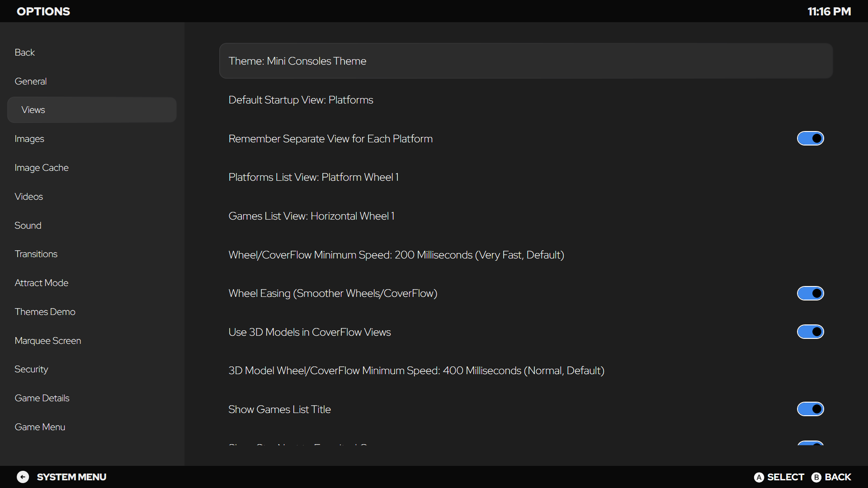The image size is (868, 488).
Task: Click the BACK label in footer
Action: click(x=838, y=477)
